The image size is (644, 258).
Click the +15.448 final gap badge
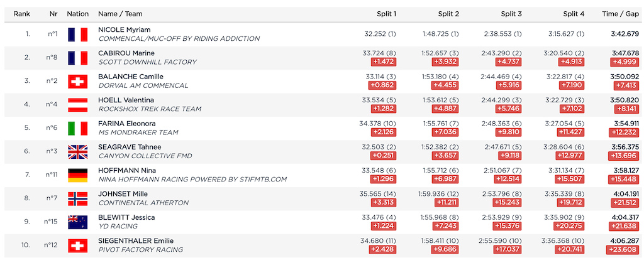pos(625,180)
